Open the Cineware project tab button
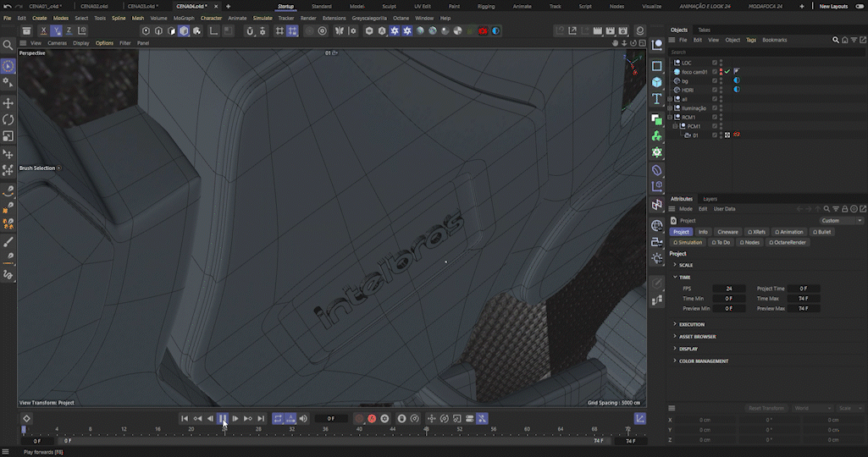868x457 pixels. tap(728, 232)
